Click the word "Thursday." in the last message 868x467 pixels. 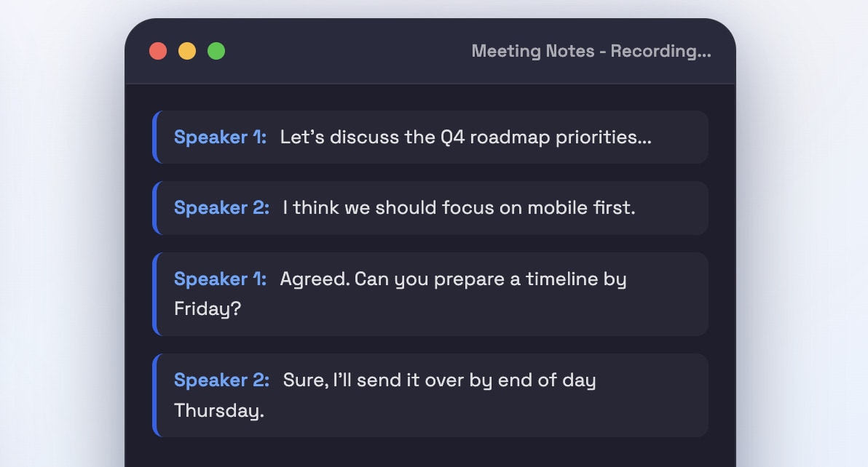pos(219,411)
